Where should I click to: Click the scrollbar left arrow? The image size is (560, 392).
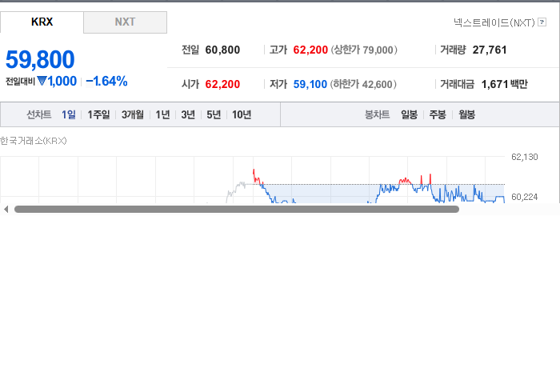(6, 210)
